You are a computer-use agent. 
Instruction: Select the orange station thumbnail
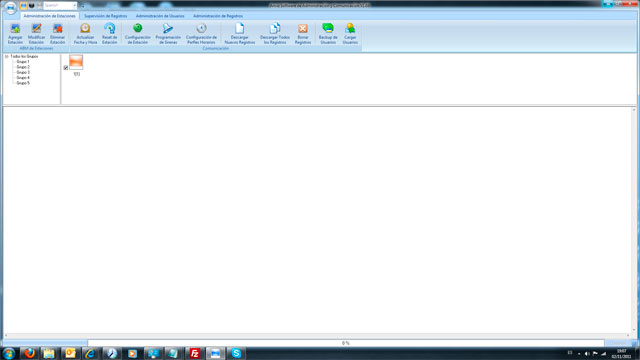tap(76, 62)
